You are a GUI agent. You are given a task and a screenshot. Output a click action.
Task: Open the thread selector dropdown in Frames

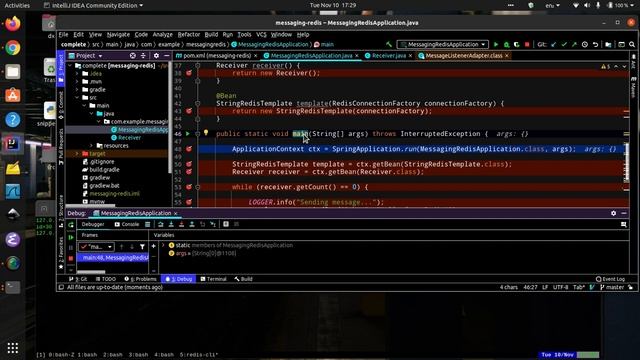pyautogui.click(x=96, y=247)
